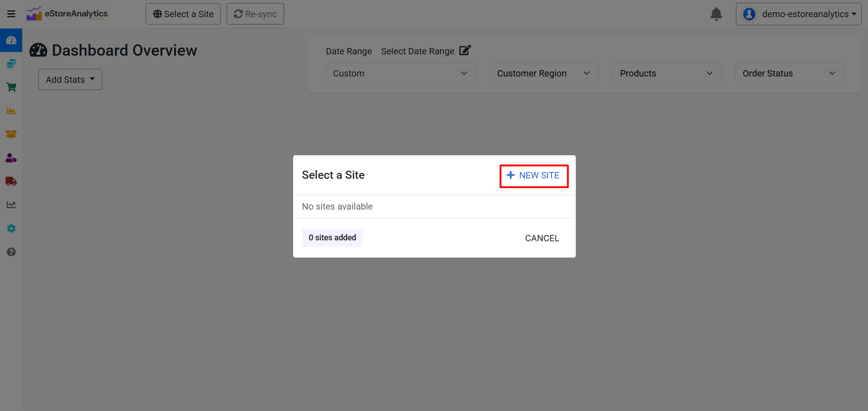Open the demo-estoreanalytics account menu
Screen dimensions: 868x411
click(x=798, y=14)
